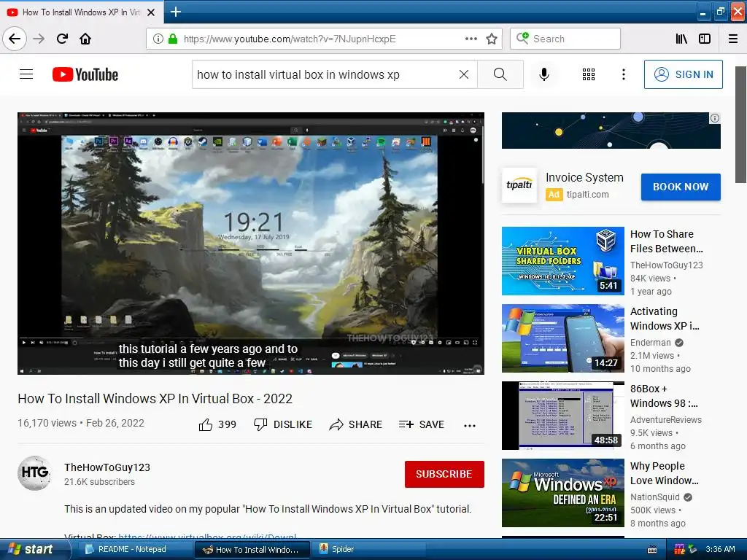Open page actions three-dots in address bar
This screenshot has height=560, width=747.
click(x=471, y=39)
